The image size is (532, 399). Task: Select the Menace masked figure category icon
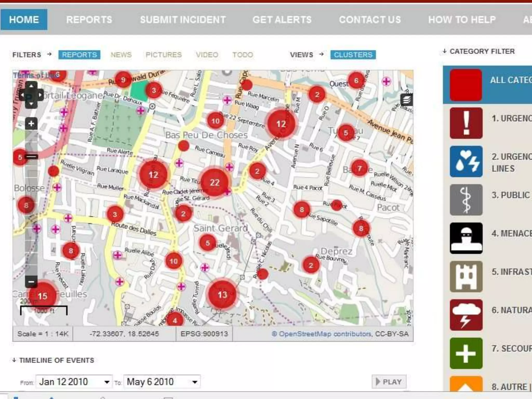click(x=466, y=238)
